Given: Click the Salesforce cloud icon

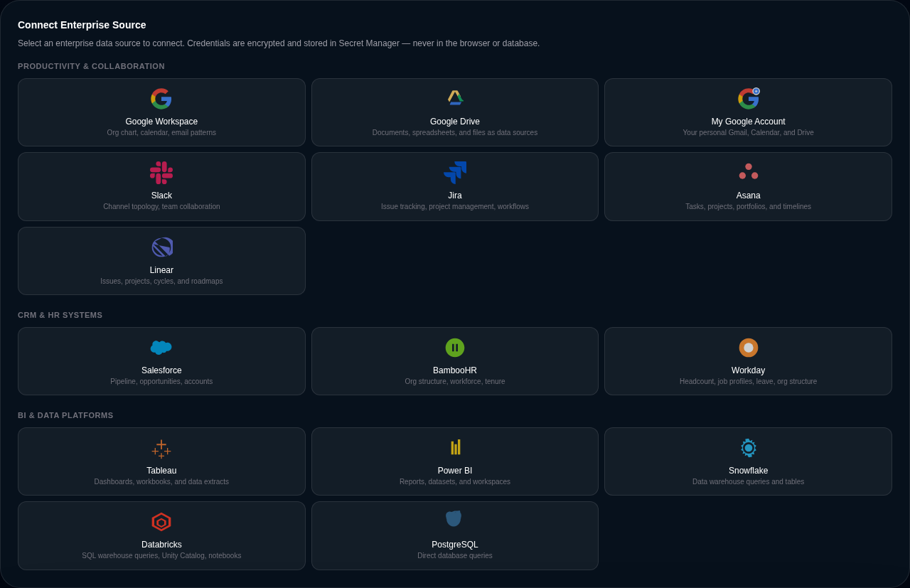Looking at the screenshot, I should point(161,348).
